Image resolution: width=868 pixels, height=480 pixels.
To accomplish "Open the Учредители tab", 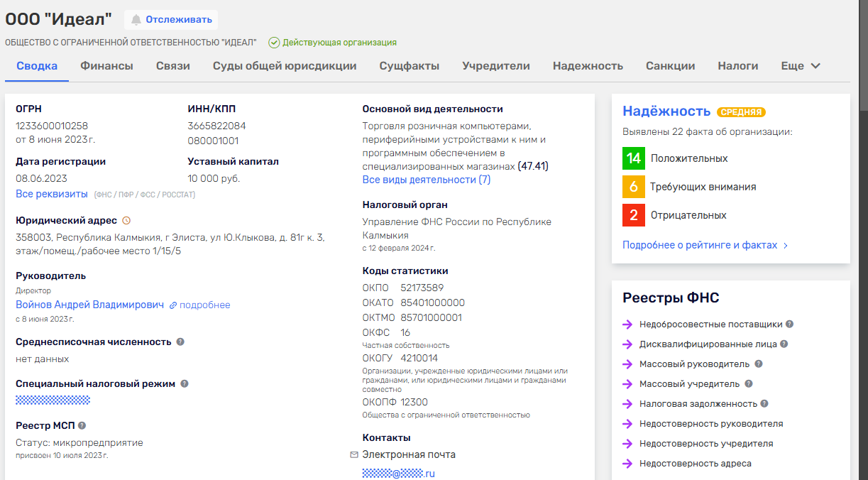I will (x=495, y=66).
